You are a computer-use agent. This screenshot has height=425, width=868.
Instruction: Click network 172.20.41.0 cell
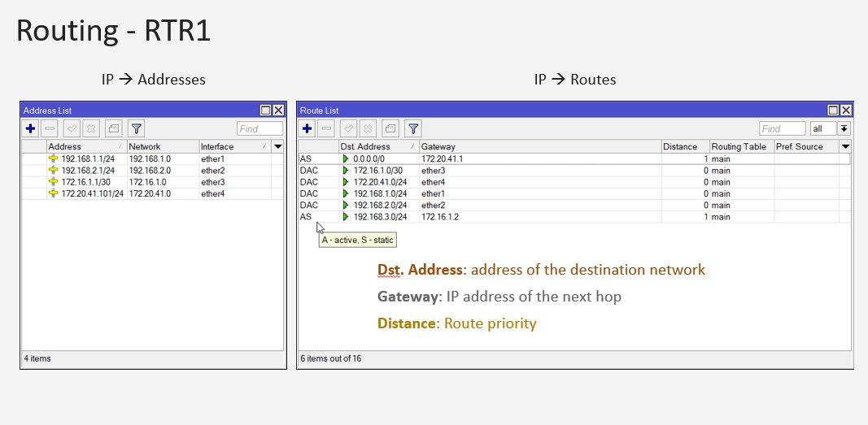(163, 193)
